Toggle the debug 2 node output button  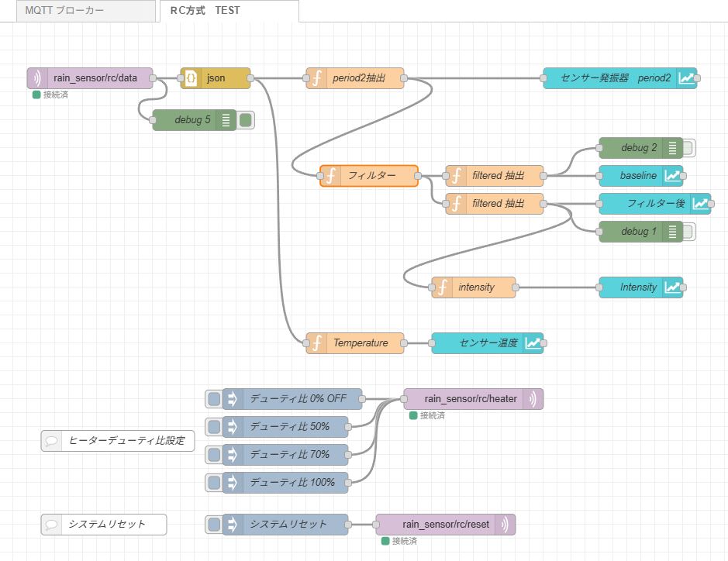[x=688, y=148]
